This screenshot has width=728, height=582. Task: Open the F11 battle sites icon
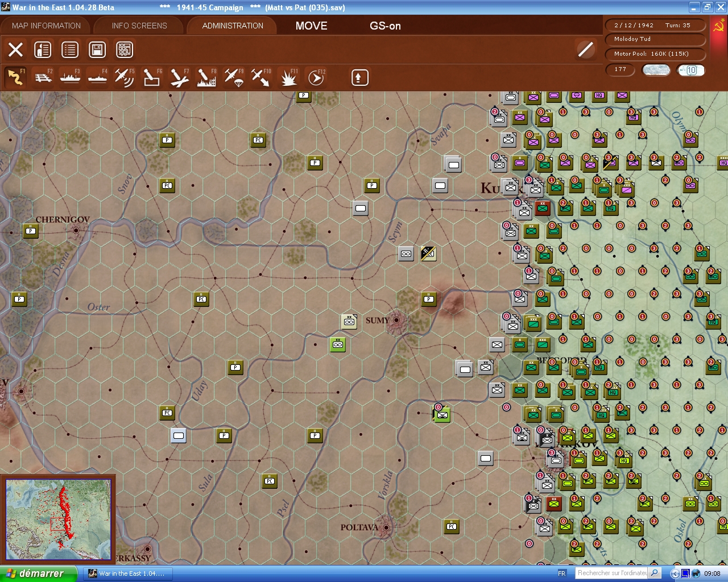(288, 77)
